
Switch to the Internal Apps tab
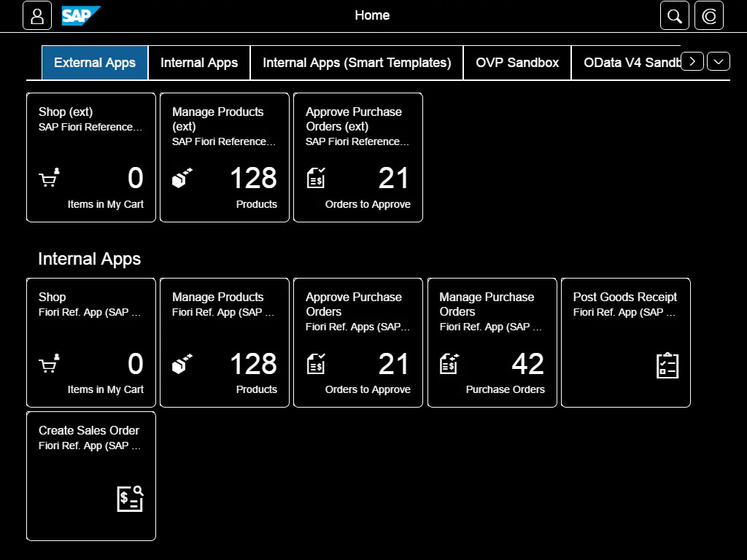[199, 63]
